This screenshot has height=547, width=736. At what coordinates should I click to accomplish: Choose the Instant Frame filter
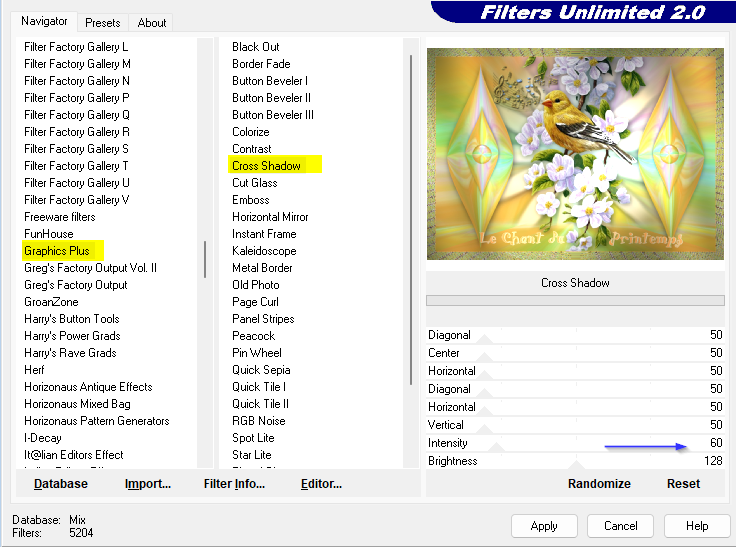(x=264, y=234)
